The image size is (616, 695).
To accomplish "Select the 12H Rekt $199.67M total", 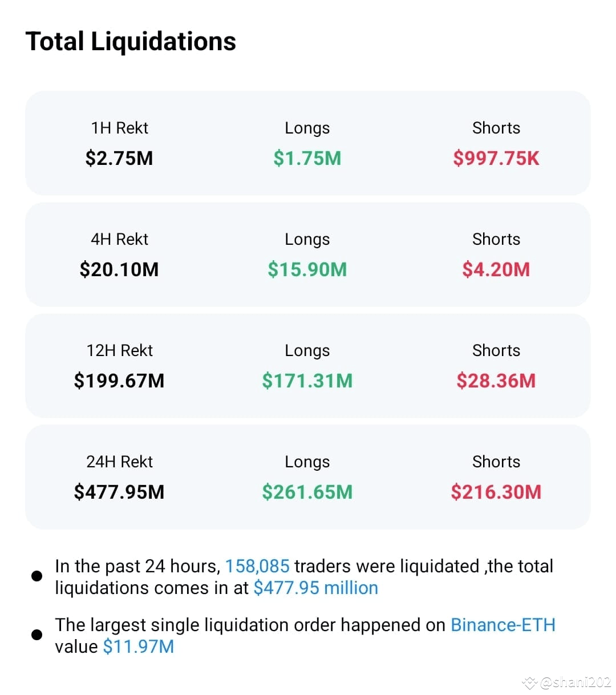I will [119, 381].
